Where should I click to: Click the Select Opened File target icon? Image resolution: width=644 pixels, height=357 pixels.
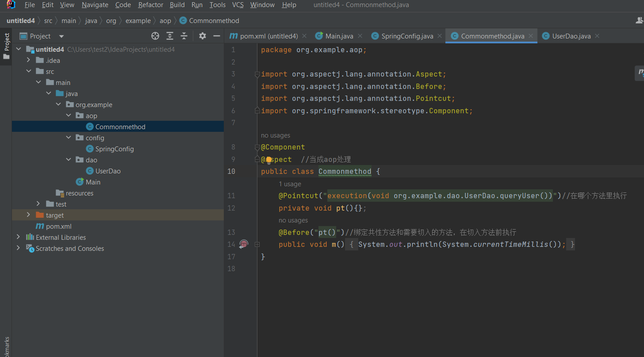[x=155, y=36]
